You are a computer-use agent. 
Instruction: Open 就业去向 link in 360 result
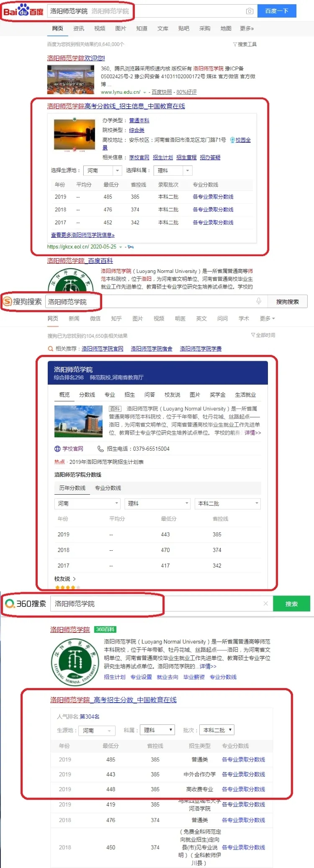(x=167, y=677)
